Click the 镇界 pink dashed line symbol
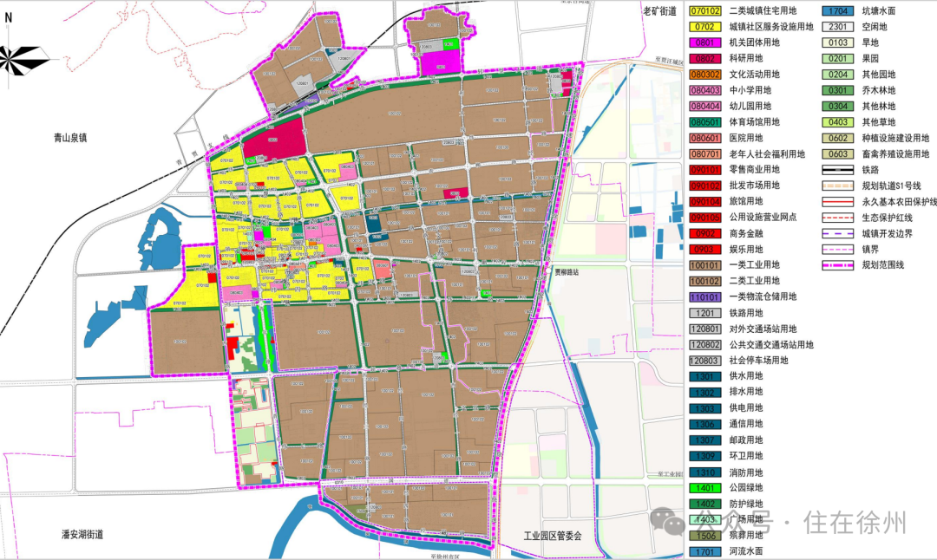937x560 pixels. 838,250
